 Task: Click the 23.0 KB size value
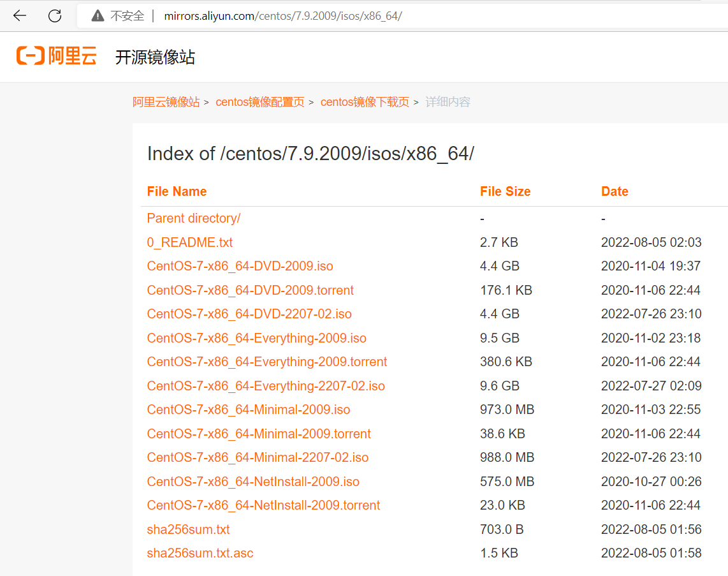point(502,505)
